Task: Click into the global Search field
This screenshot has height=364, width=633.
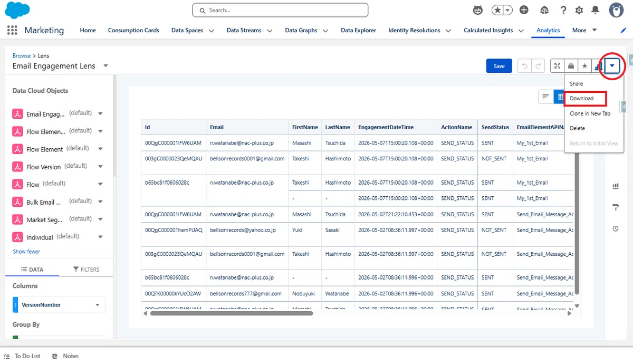Action: coord(280,10)
